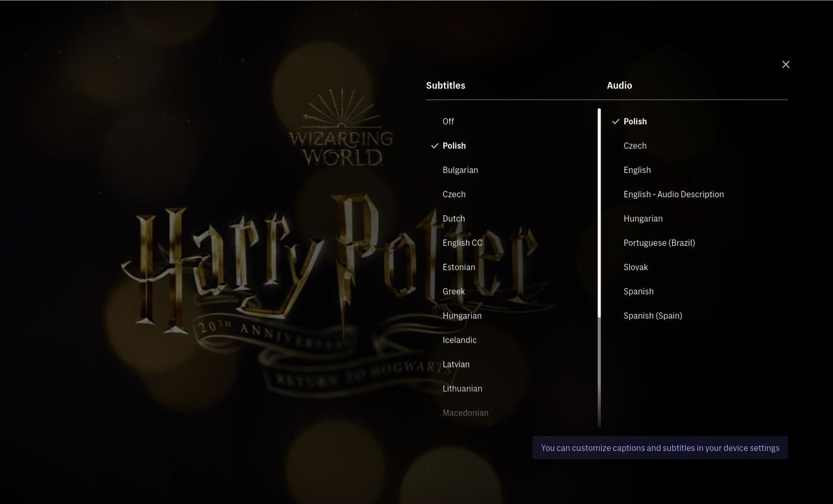Set audio to Spanish (Spain)
The width and height of the screenshot is (833, 504).
pyautogui.click(x=653, y=315)
